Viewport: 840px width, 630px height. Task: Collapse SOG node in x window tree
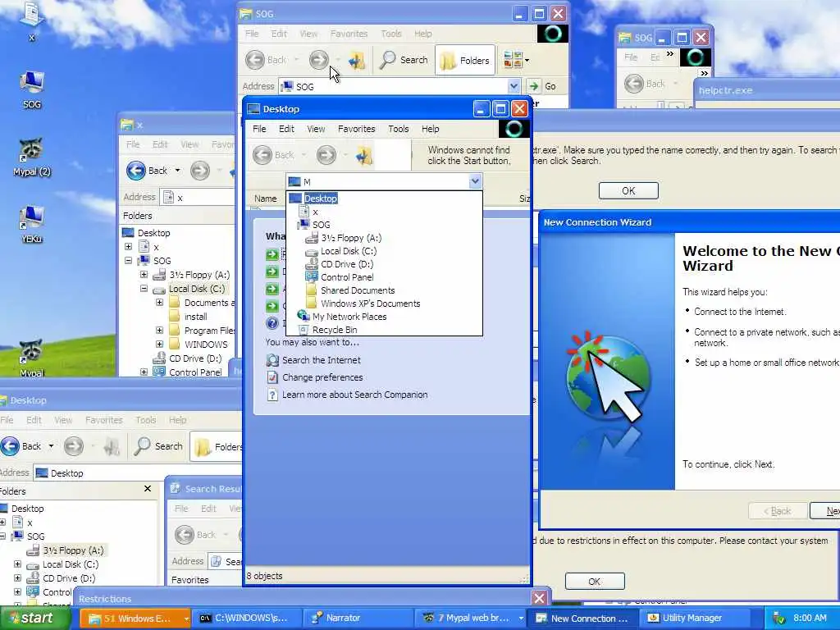pos(128,260)
